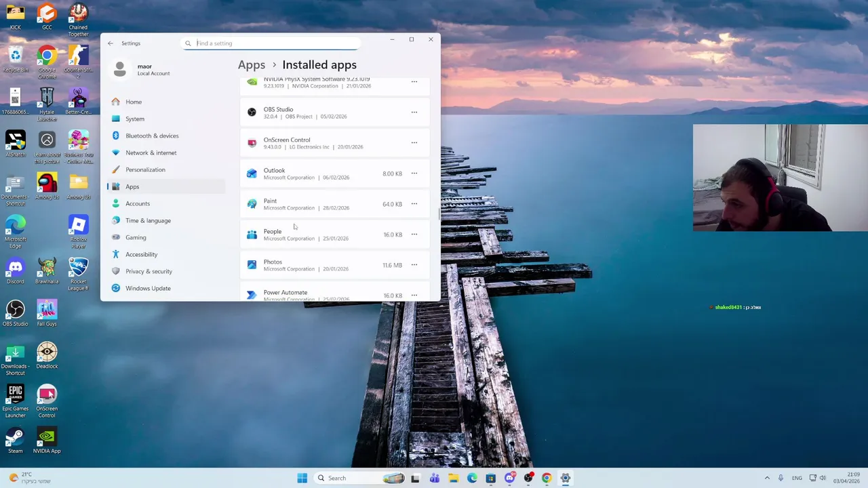
Task: Select the KICK desktop icon
Action: (x=15, y=17)
